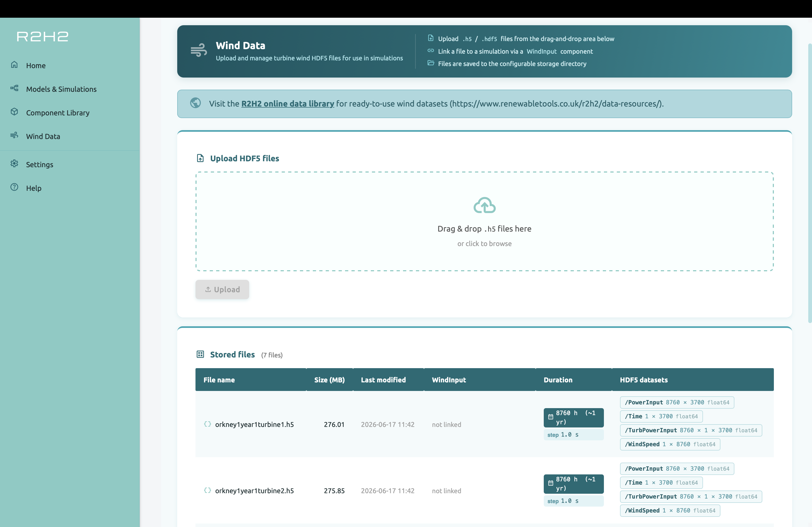Image resolution: width=812 pixels, height=527 pixels.
Task: Click the folder icon next to 'Files are saved'
Action: point(431,63)
